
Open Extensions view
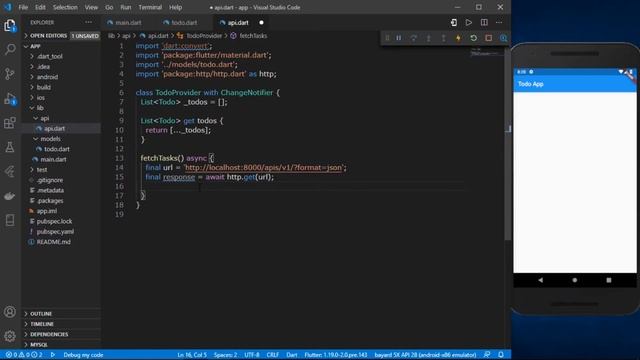(10, 122)
